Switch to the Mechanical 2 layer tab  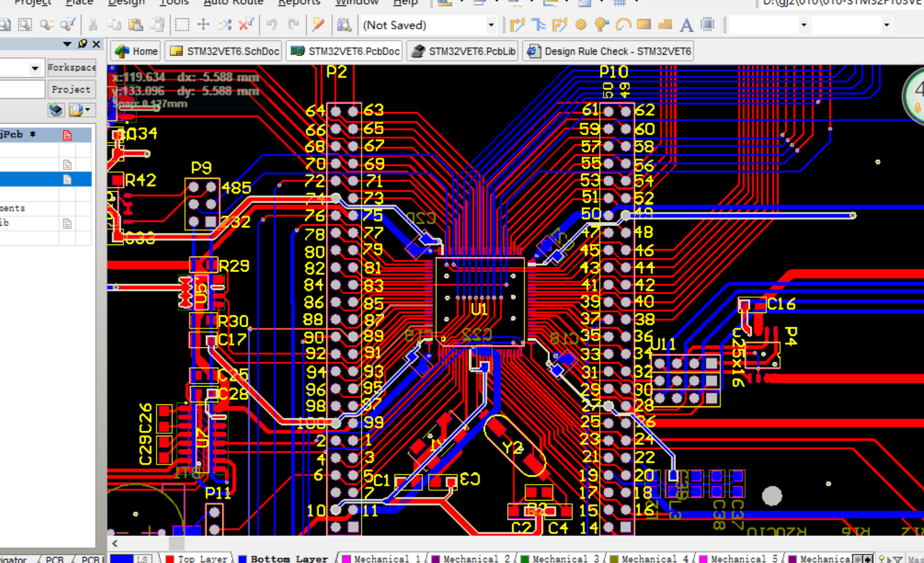[470, 559]
